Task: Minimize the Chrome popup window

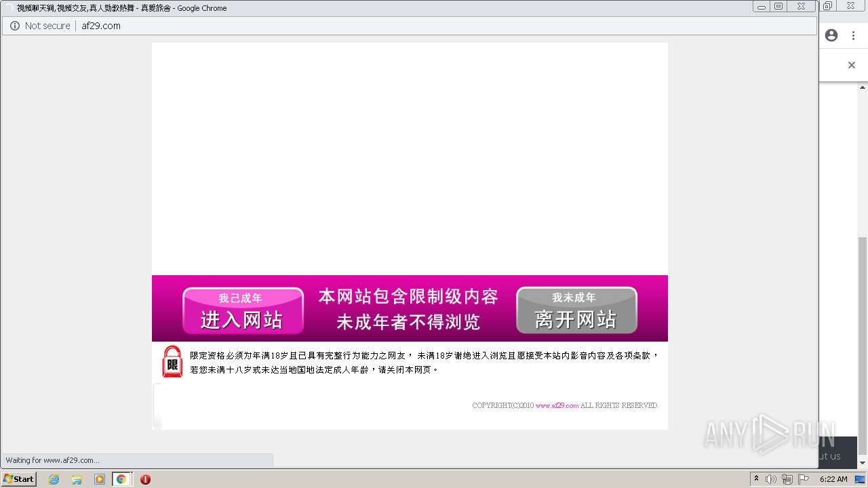Action: coord(762,7)
